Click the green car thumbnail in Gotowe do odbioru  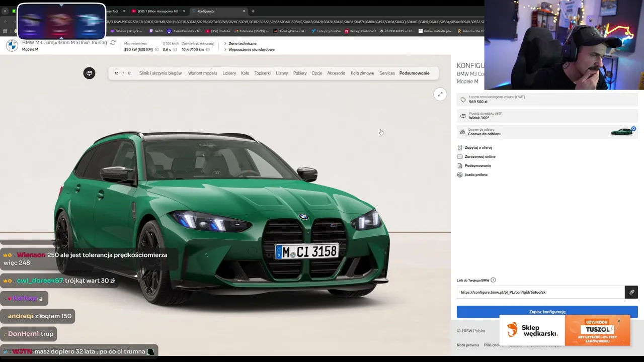(x=622, y=132)
